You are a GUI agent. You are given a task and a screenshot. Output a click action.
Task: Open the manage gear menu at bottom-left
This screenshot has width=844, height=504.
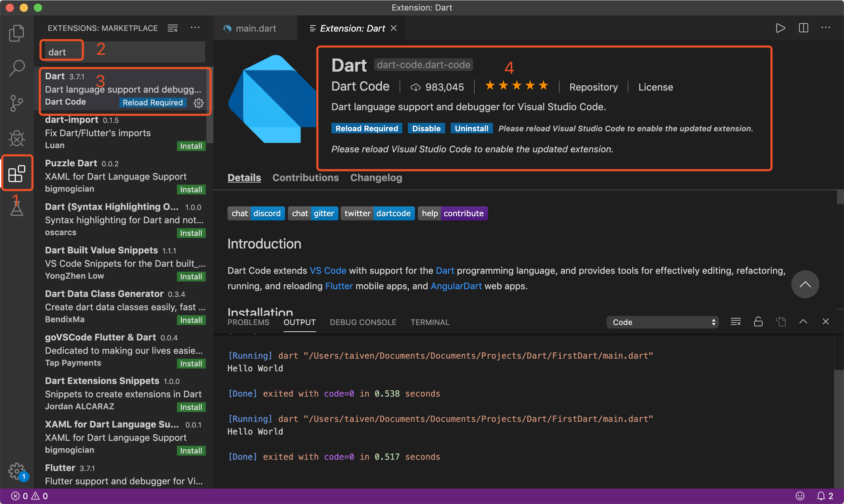click(x=17, y=471)
